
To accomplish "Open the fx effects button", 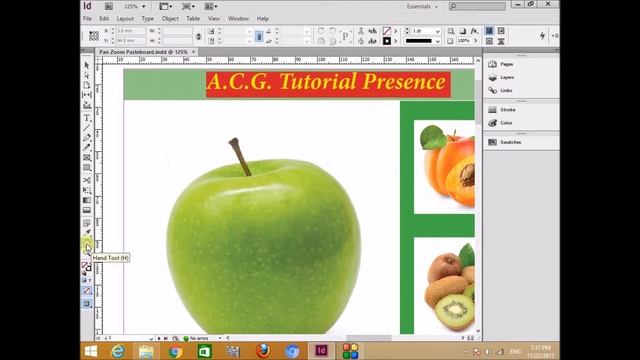I will point(474,31).
